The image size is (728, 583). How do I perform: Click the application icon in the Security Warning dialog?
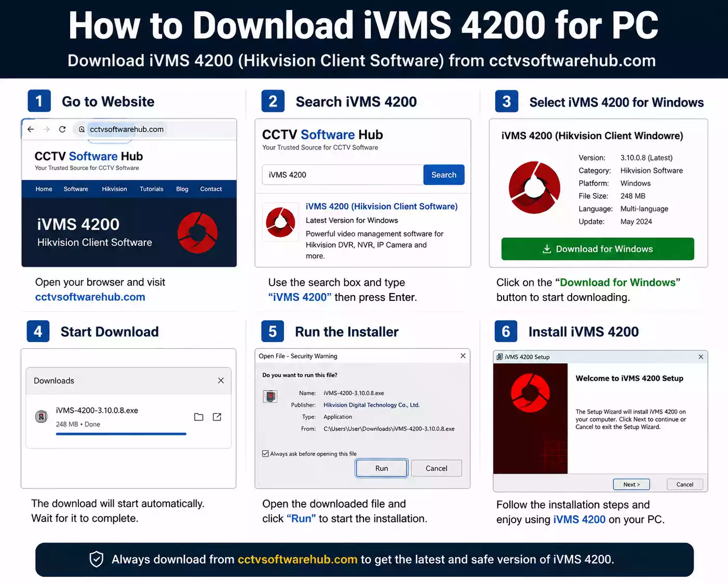[270, 397]
